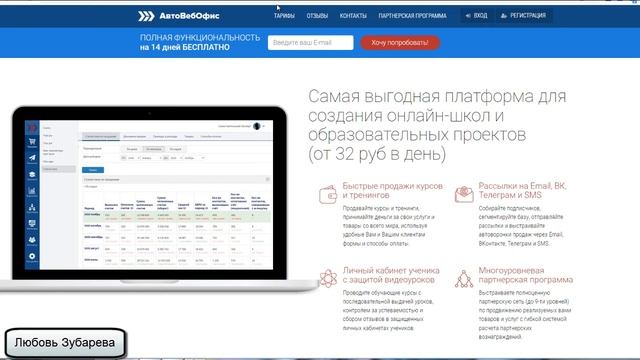The image size is (640, 360).
Task: Click the text 'ПОЛНАЯ ФУНКЦИОНАЛЬНОСТЬ'
Action: 200,38
